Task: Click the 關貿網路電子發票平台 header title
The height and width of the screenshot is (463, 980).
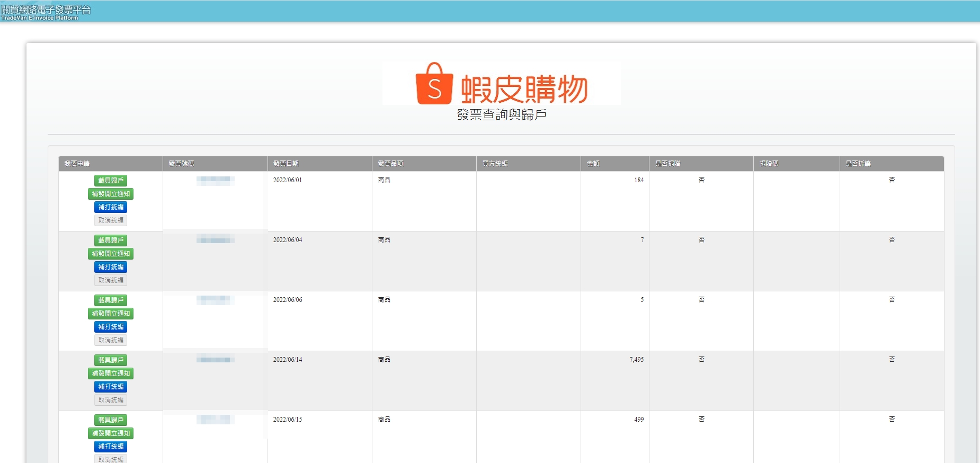Action: [x=46, y=10]
